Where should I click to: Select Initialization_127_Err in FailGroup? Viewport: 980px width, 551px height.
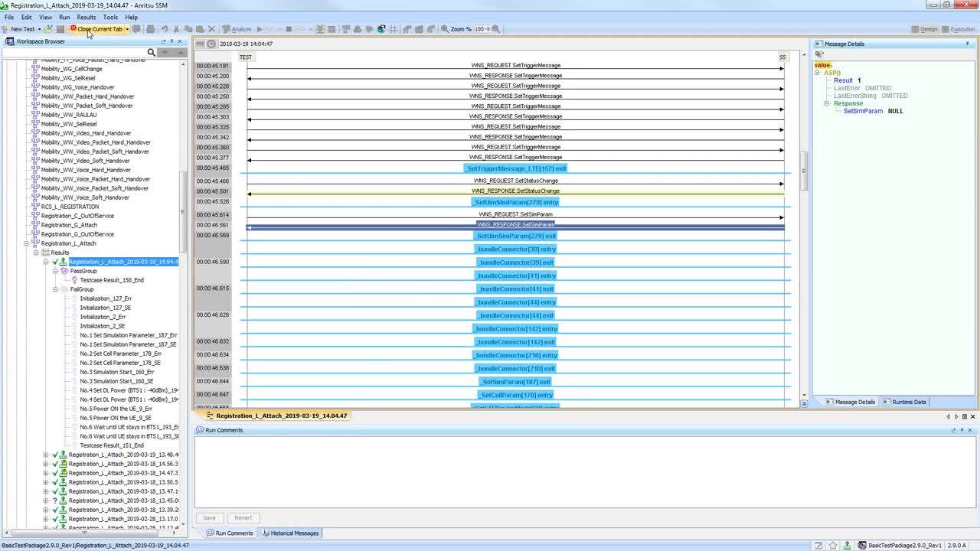click(106, 298)
